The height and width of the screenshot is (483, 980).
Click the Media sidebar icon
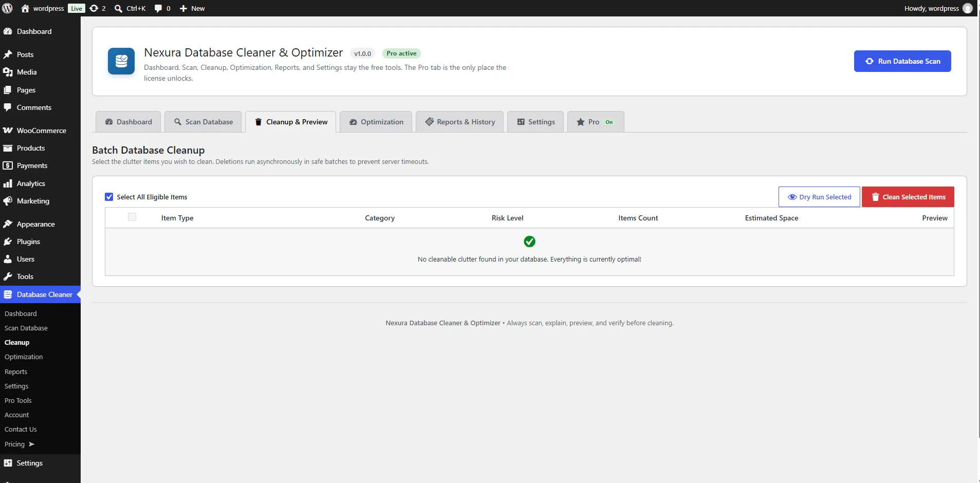tap(8, 72)
